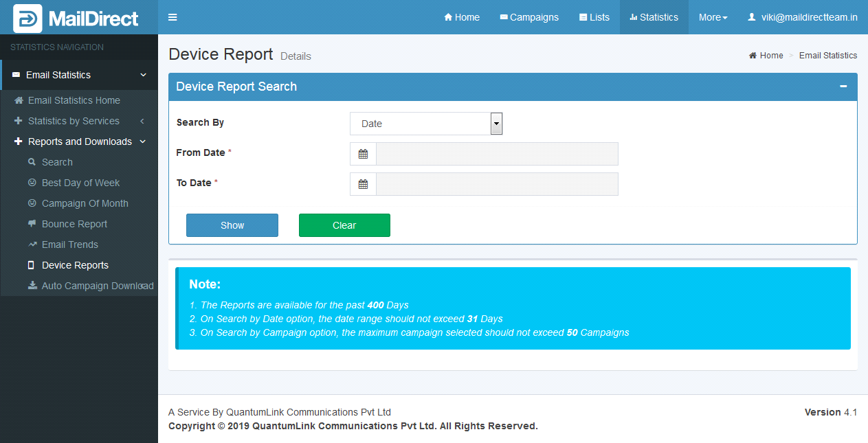Open the More dropdown in navbar
The image size is (868, 443).
(713, 17)
